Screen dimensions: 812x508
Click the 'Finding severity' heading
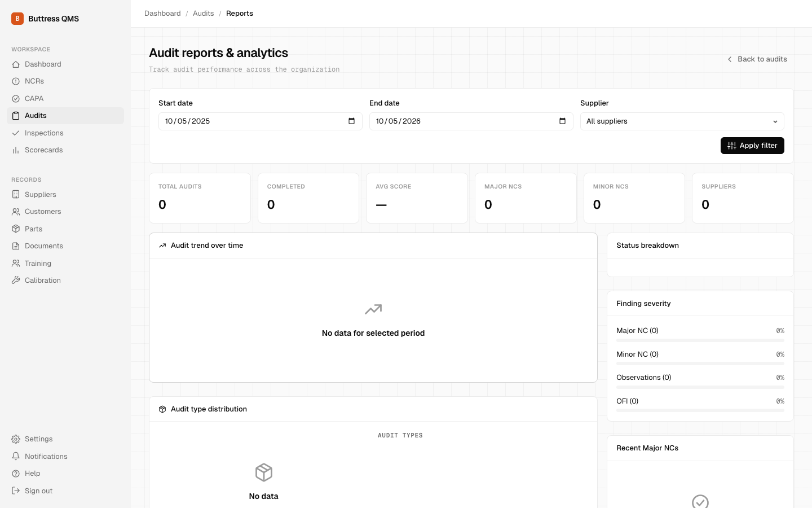(643, 304)
